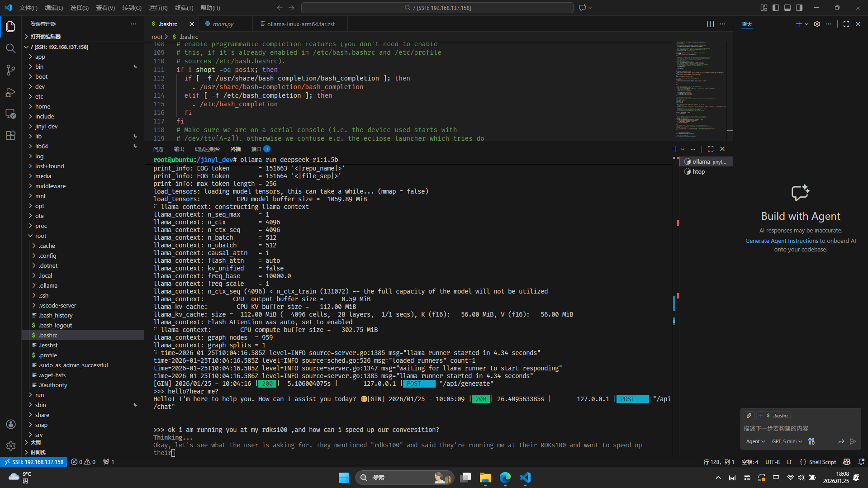Open the Source Control view

(11, 70)
